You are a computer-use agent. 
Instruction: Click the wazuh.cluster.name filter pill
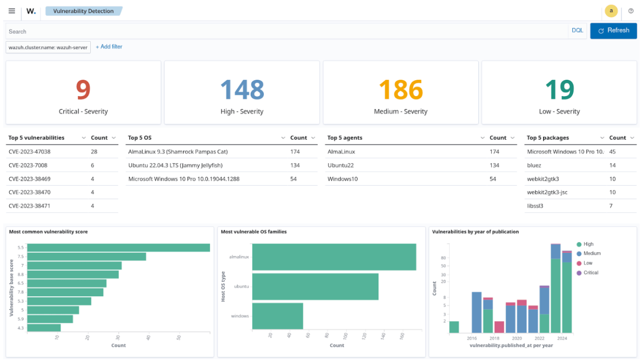[48, 47]
